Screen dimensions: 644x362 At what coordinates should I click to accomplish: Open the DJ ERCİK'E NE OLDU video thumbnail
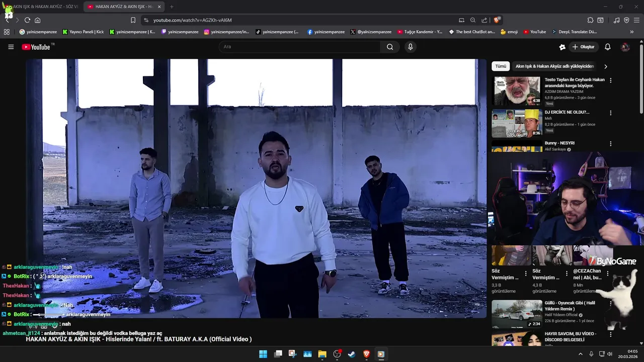[517, 123]
